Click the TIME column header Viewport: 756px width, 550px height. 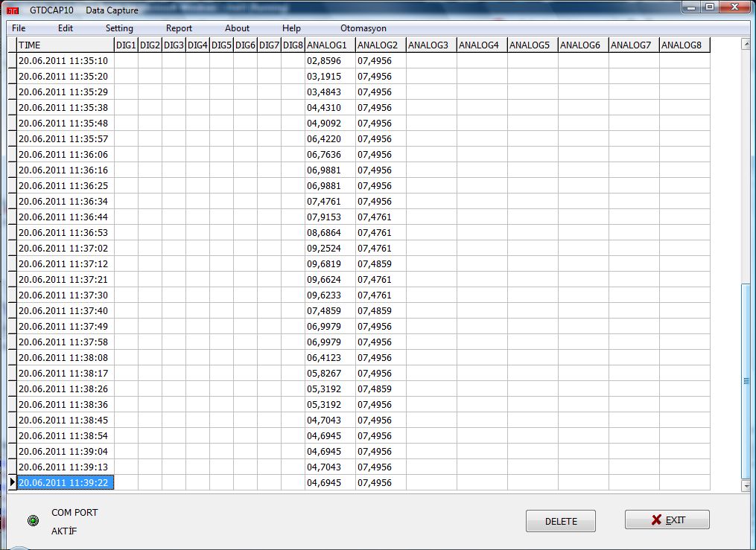click(x=66, y=45)
